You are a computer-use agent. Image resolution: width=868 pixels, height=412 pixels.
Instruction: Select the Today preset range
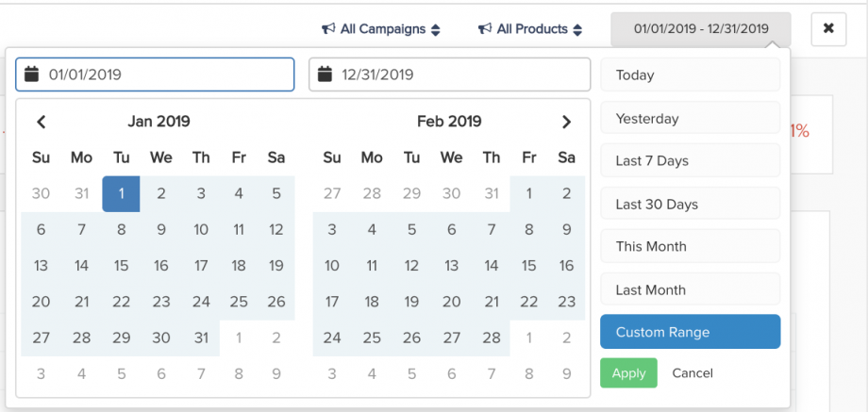point(690,75)
